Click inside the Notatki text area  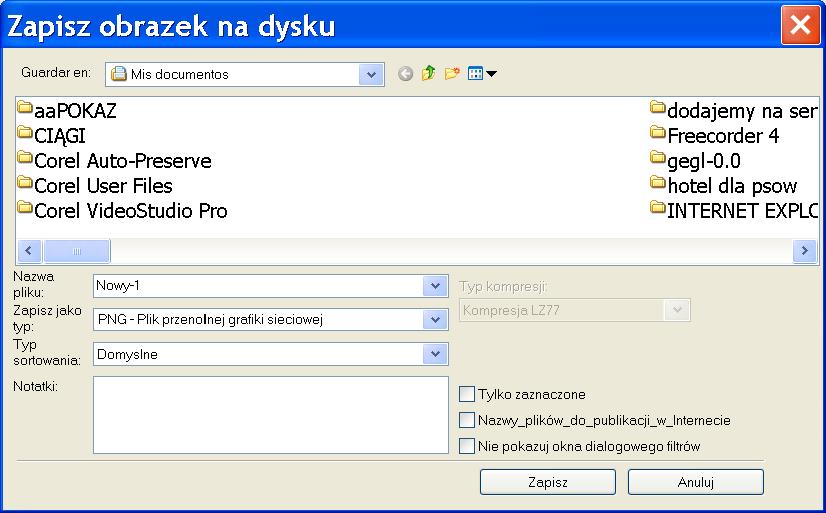tap(270, 415)
